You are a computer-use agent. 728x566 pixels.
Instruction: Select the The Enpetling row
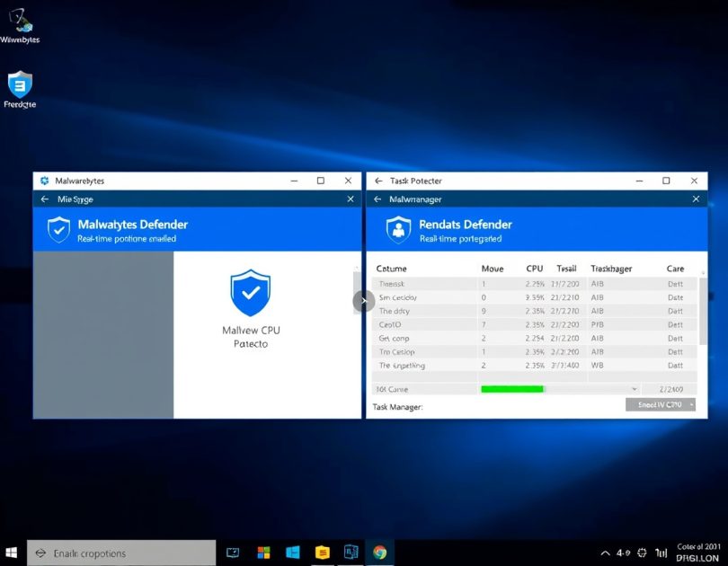[534, 366]
